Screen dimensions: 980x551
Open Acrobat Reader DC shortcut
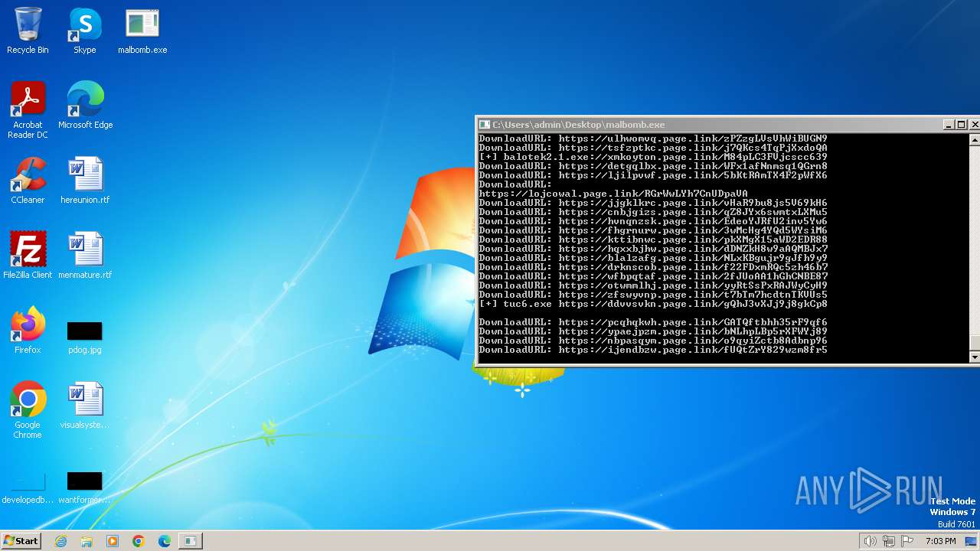point(28,110)
